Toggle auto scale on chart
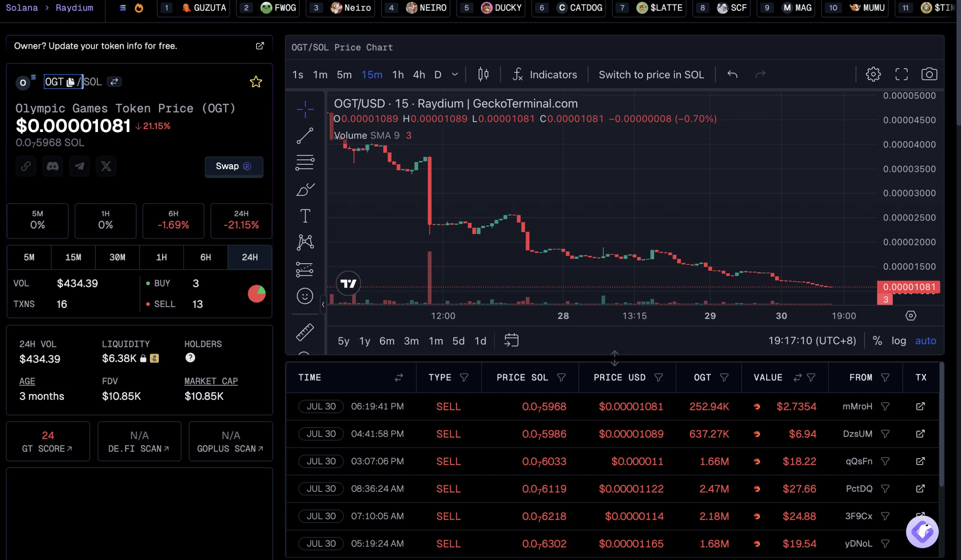This screenshot has height=560, width=961. point(926,341)
